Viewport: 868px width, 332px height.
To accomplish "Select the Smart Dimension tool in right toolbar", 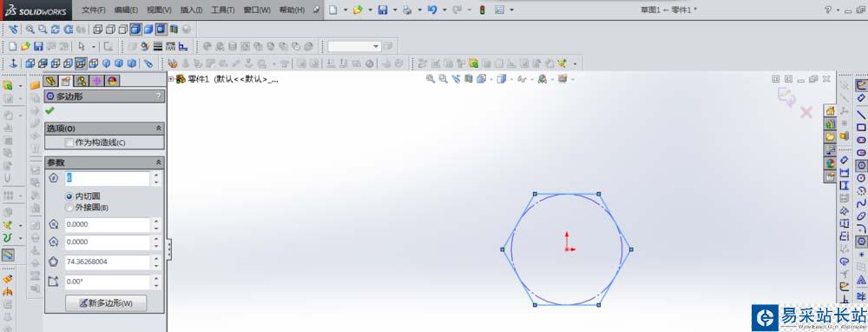I will click(861, 97).
